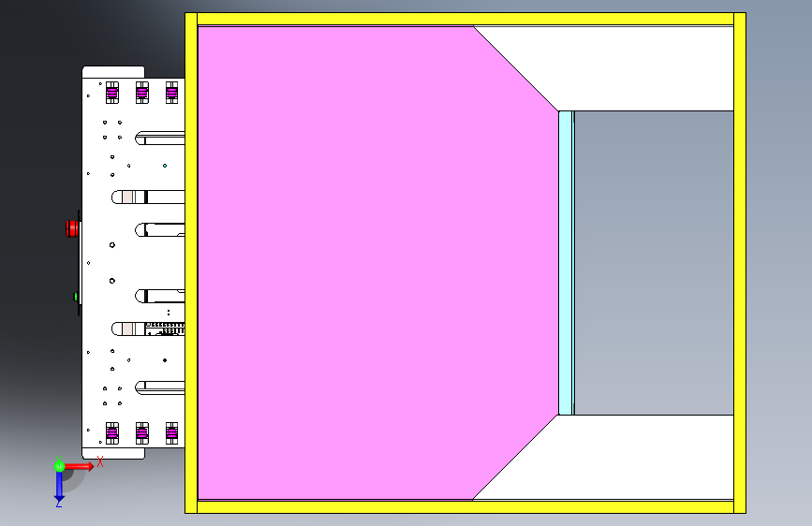
Task: Select the gray opening behind the cyan strip
Action: click(654, 263)
